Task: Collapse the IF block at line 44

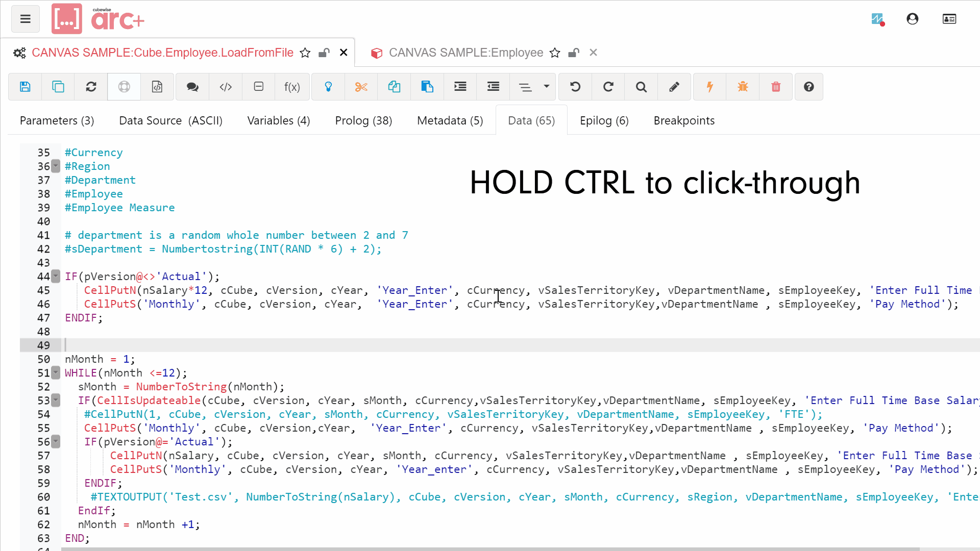Action: 56,277
